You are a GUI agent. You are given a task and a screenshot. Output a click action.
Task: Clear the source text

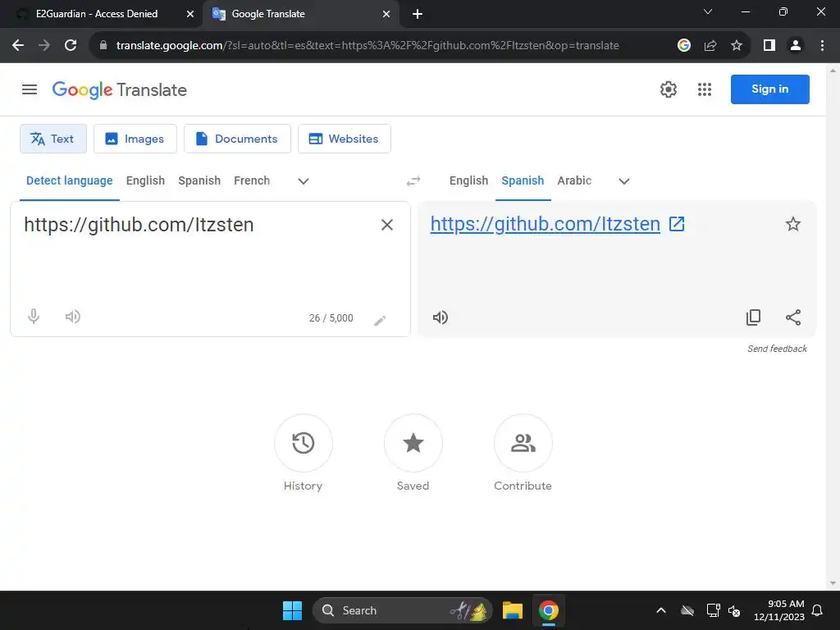pos(387,225)
